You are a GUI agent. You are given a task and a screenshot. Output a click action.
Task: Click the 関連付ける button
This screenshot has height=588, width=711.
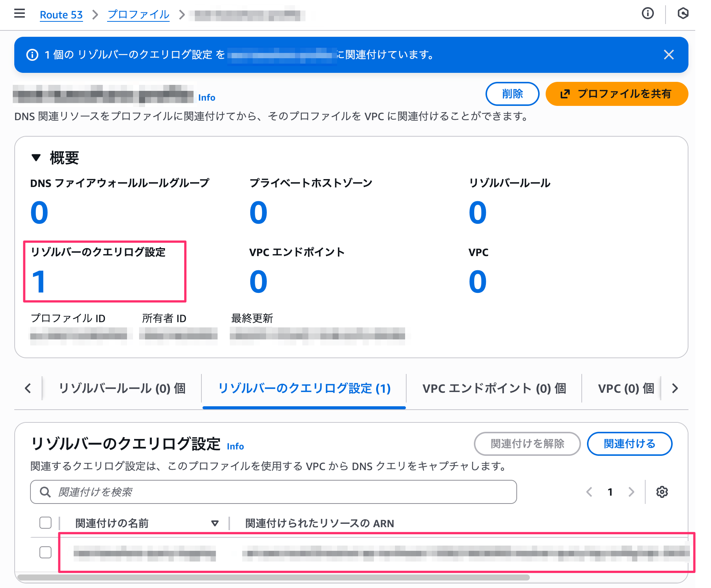point(629,444)
